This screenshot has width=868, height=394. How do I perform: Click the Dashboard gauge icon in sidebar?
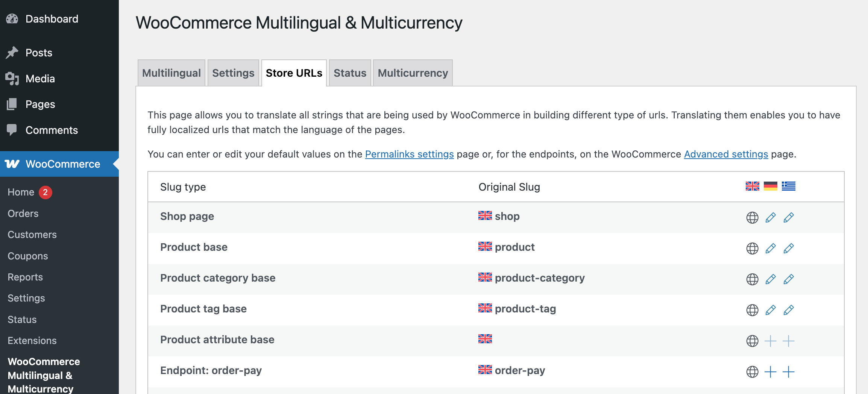click(x=12, y=19)
